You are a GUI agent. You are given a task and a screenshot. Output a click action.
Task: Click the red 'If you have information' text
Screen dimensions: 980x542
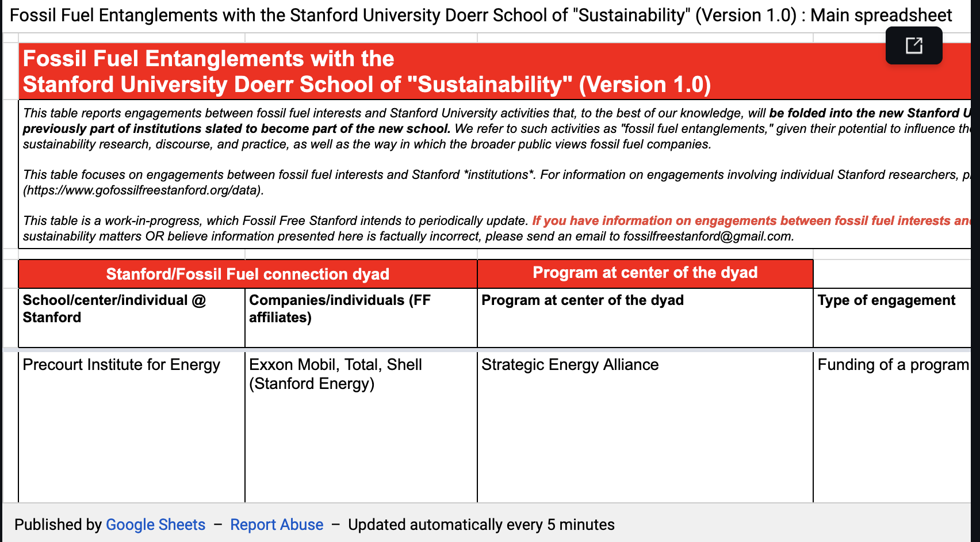[x=751, y=221]
